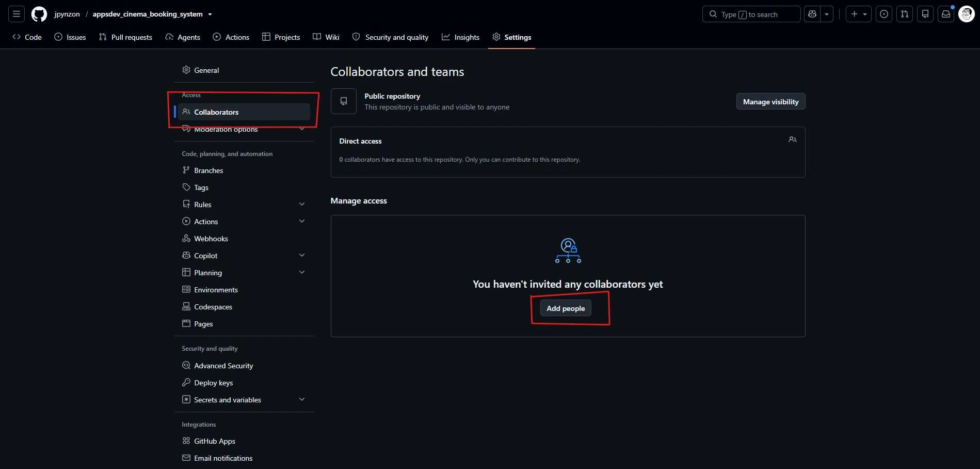
Task: Open Tags settings
Action: [x=244, y=187]
